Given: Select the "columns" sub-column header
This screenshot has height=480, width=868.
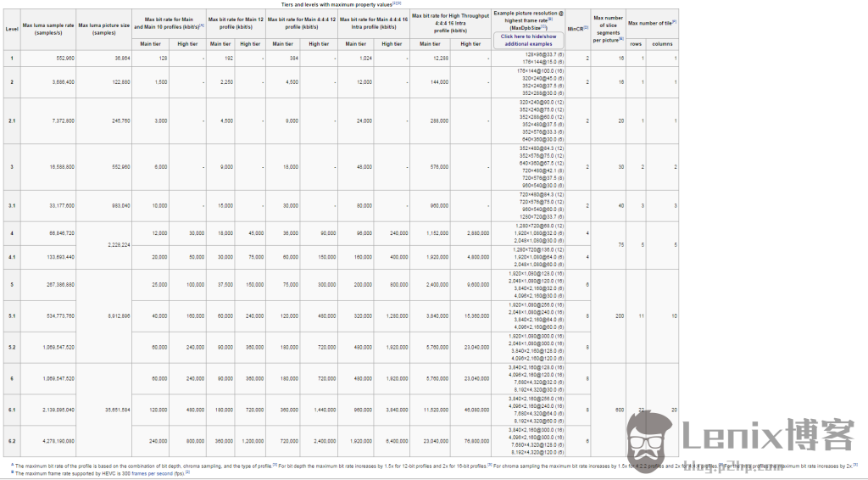Looking at the screenshot, I should pos(663,44).
